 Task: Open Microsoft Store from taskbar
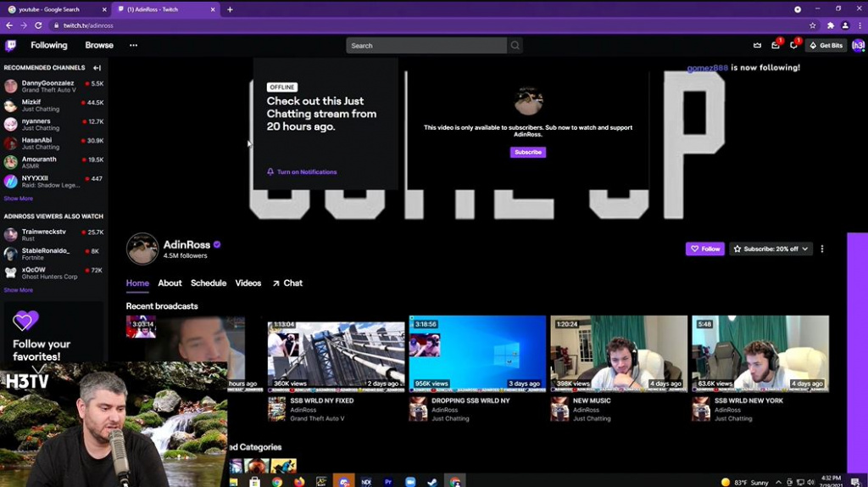254,482
